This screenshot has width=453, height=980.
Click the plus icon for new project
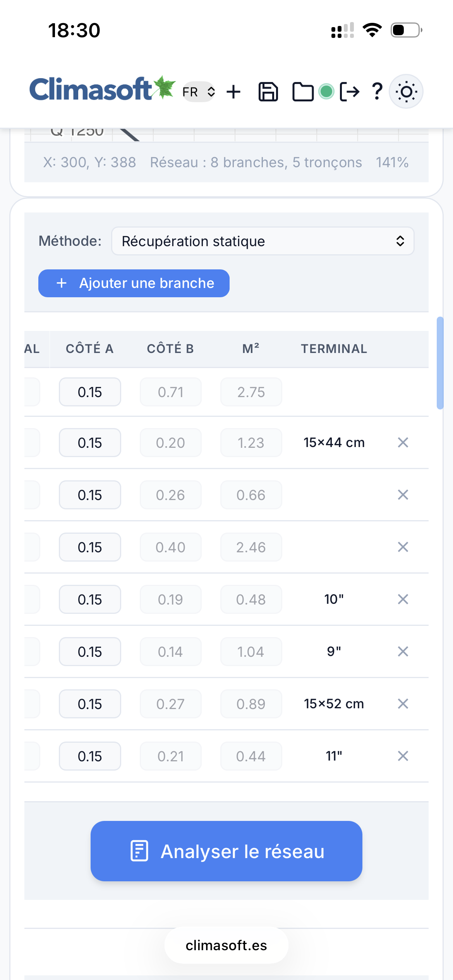pyautogui.click(x=233, y=92)
